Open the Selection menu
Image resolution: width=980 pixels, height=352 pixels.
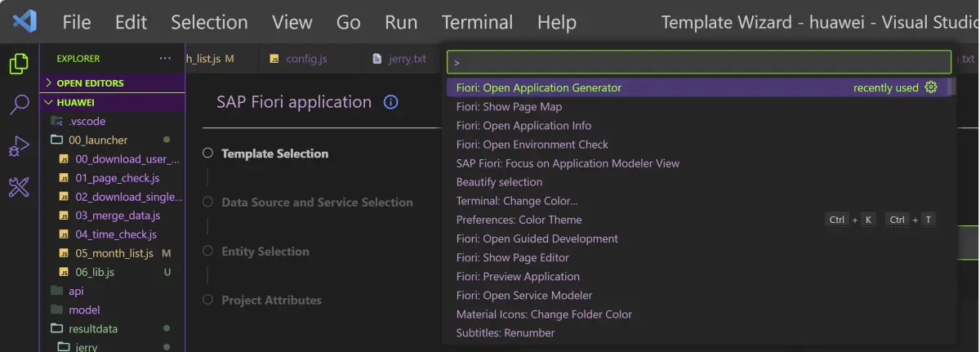tap(209, 22)
